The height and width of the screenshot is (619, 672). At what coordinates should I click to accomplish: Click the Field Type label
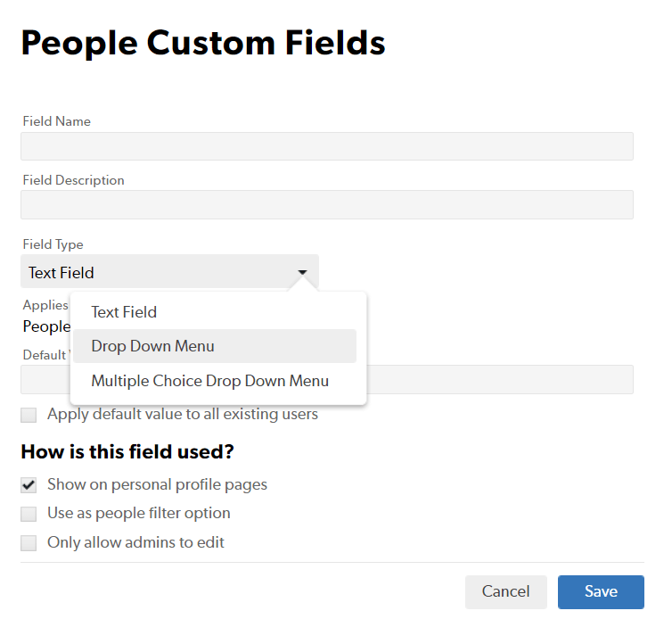[x=53, y=244]
